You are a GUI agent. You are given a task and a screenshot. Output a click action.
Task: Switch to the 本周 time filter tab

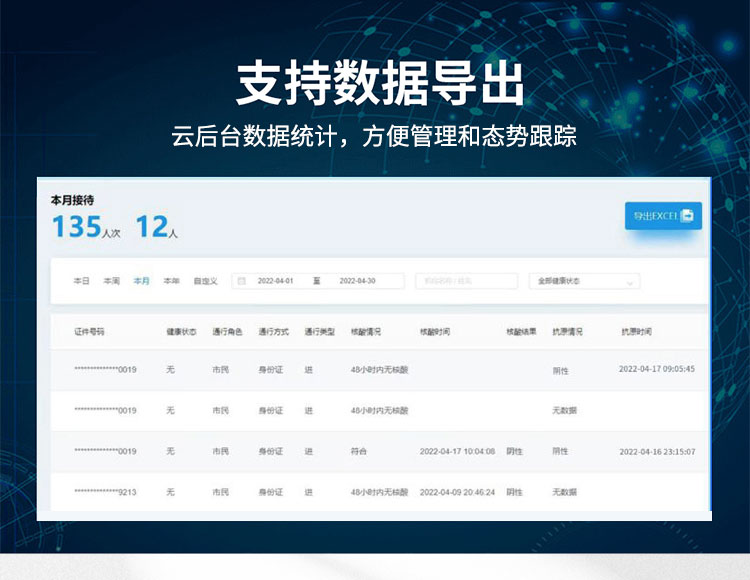click(x=111, y=282)
